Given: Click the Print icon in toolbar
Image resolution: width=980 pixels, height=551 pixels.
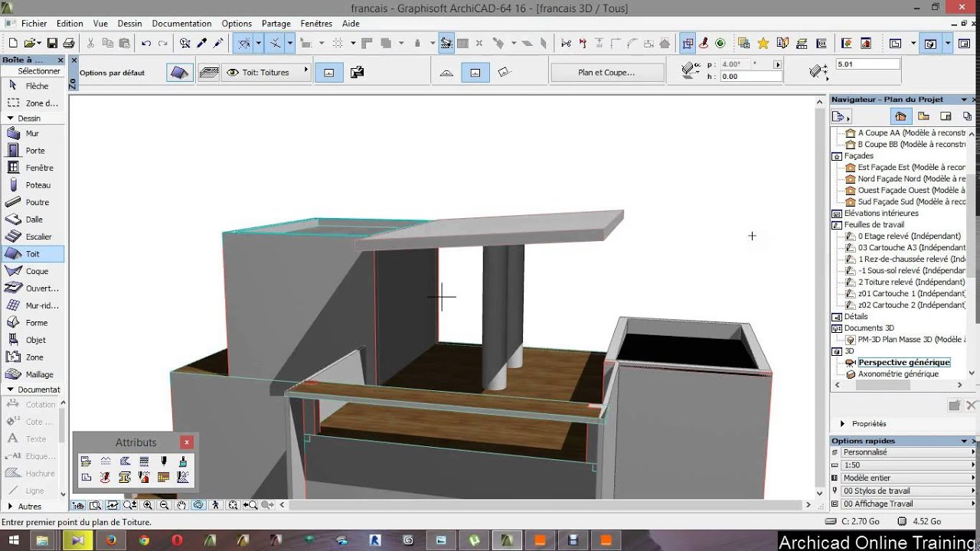Looking at the screenshot, I should coord(68,44).
